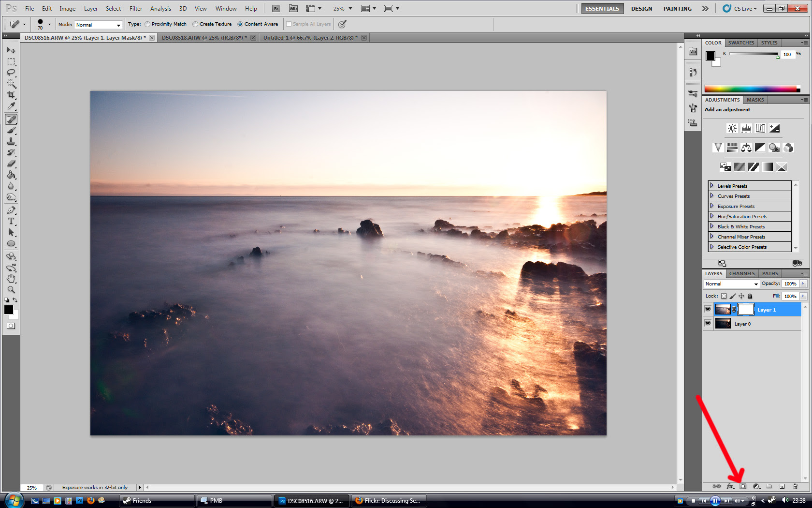812x508 pixels.
Task: Switch to the DSC08518.ARW document tab
Action: pos(204,38)
